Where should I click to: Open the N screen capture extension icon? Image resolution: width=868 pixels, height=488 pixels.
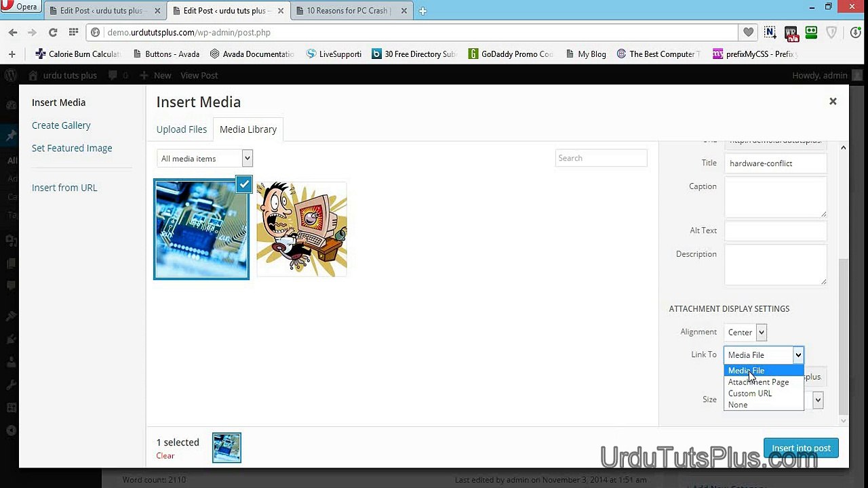point(770,32)
